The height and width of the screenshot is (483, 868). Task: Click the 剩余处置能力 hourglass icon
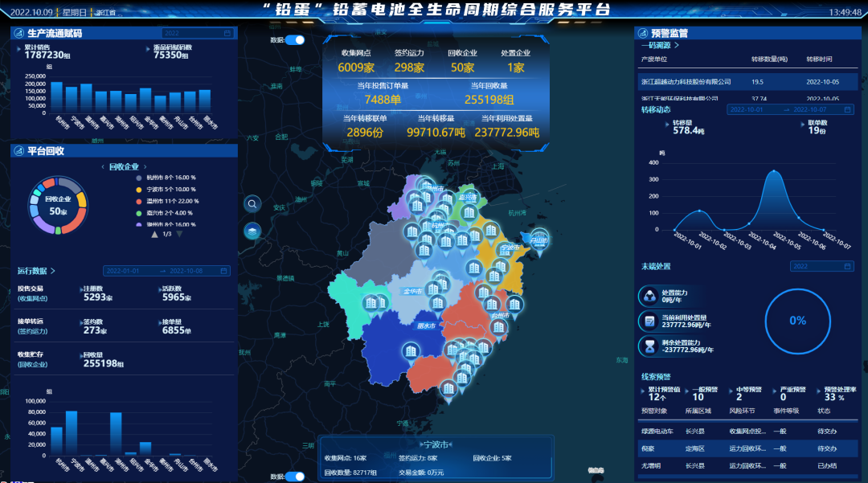click(649, 346)
